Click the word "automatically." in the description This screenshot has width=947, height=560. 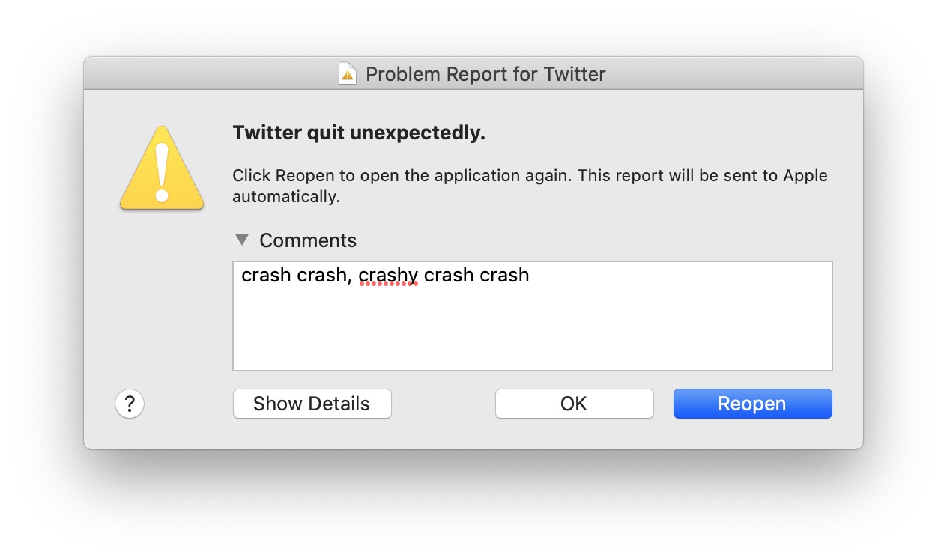tap(286, 197)
